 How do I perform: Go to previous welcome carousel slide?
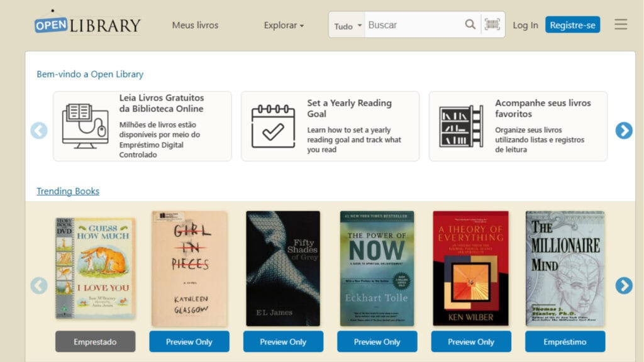point(39,131)
